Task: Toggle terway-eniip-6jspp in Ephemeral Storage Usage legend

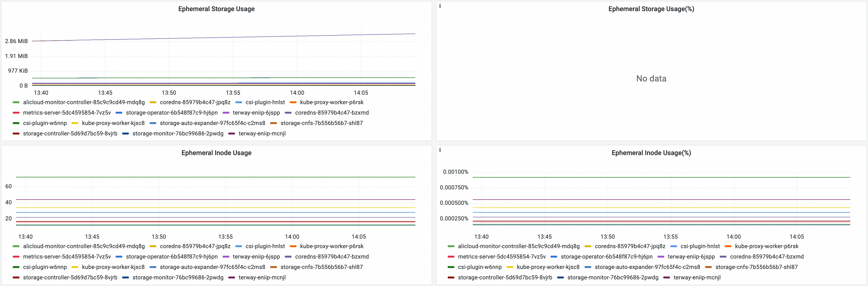Action: (256, 113)
